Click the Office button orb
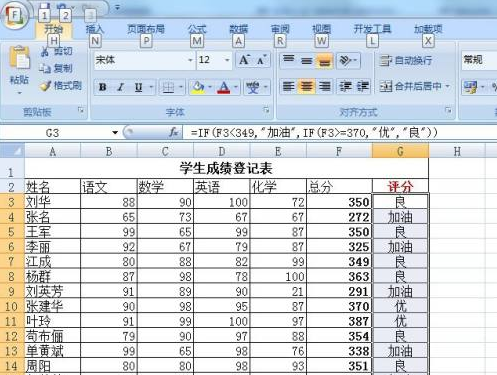Screen dimensions: 497x375 click(14, 15)
